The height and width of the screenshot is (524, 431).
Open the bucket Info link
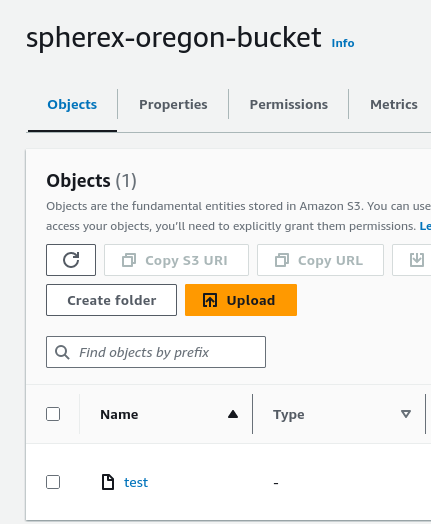pyautogui.click(x=343, y=43)
